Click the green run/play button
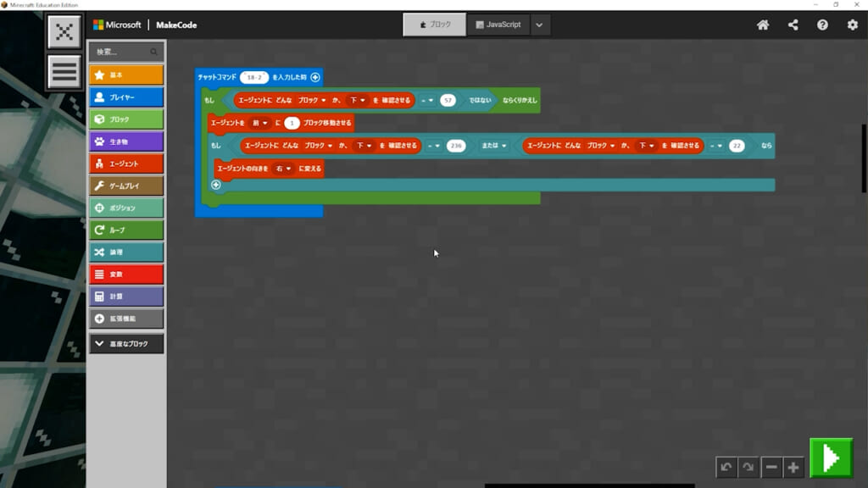This screenshot has width=868, height=488. pyautogui.click(x=831, y=458)
